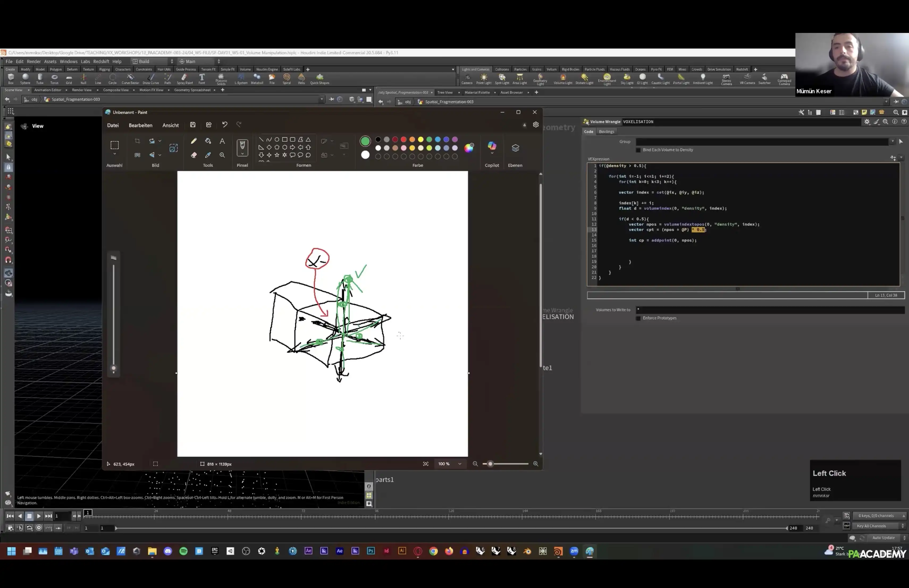Click the Play forward button in timeline
This screenshot has width=909, height=588.
[39, 516]
